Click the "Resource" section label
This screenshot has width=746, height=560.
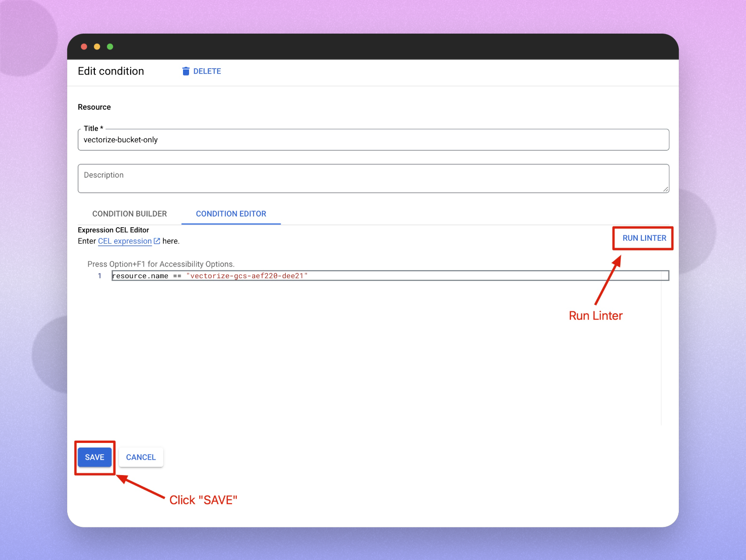click(x=94, y=107)
